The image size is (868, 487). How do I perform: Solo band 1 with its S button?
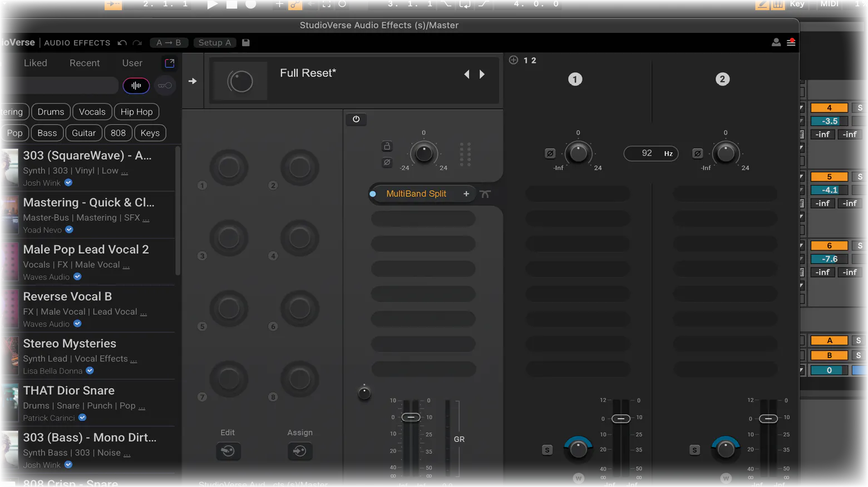click(547, 450)
